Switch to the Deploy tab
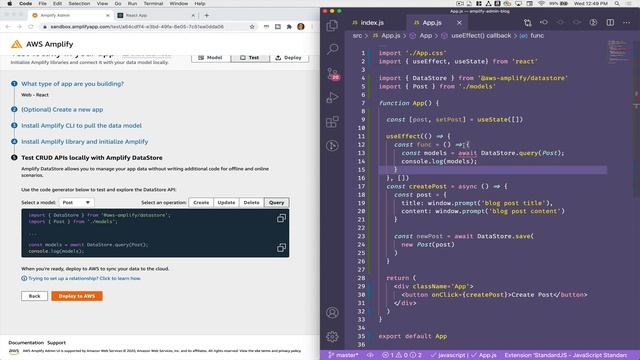The image size is (640, 360). point(289,58)
